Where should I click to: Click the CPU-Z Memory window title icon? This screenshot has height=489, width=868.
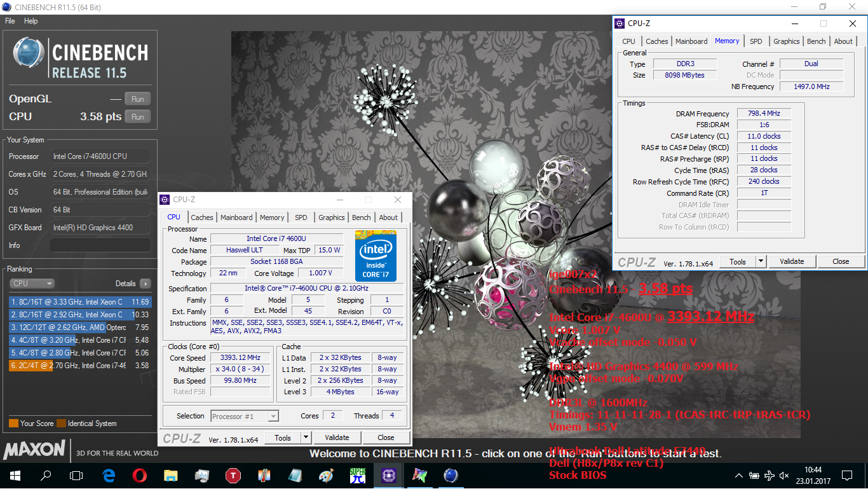tap(620, 24)
